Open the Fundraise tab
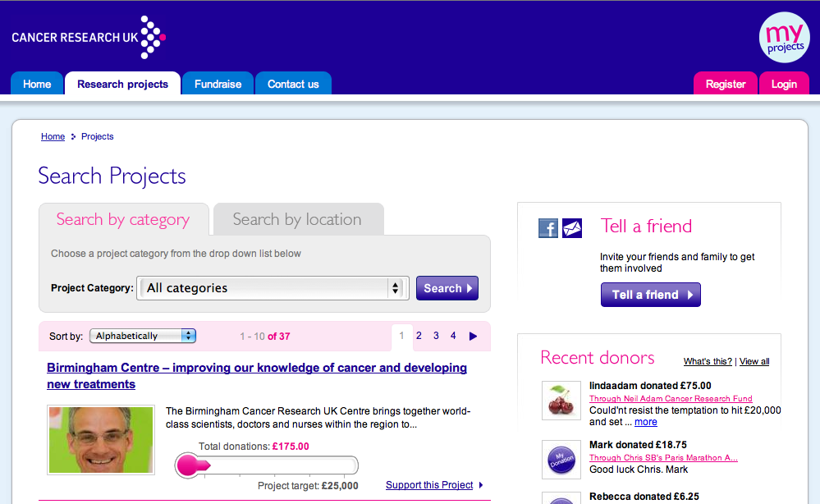Screen dimensions: 820x504 click(218, 84)
